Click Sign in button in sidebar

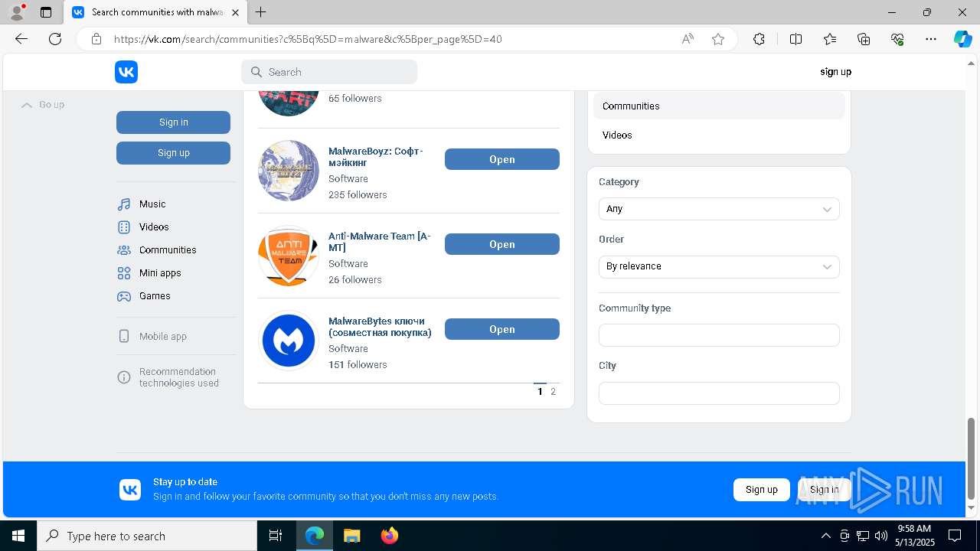tap(173, 122)
